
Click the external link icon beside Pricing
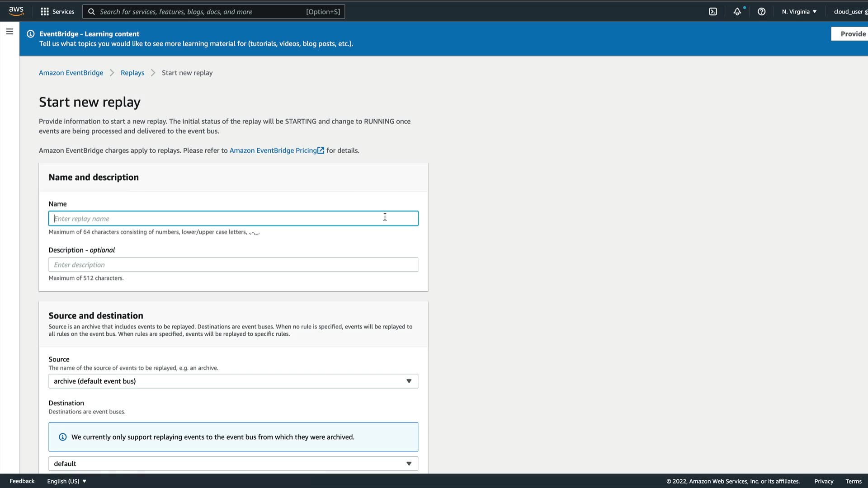click(321, 150)
